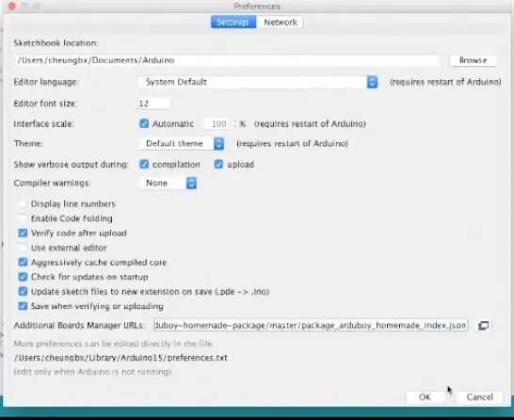Image resolution: width=514 pixels, height=420 pixels.
Task: Switch to the Network tab
Action: tap(281, 23)
